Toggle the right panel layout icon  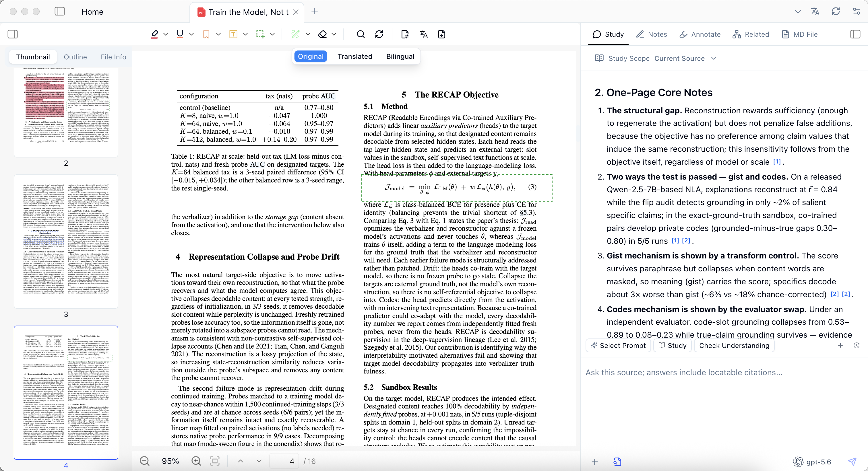pyautogui.click(x=855, y=34)
